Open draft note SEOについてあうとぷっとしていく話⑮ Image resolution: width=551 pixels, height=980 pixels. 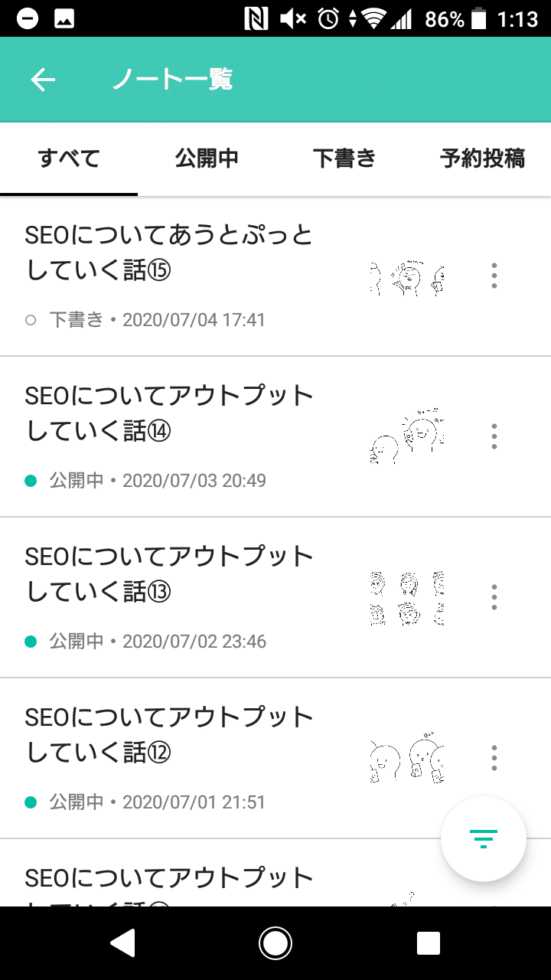coord(275,276)
